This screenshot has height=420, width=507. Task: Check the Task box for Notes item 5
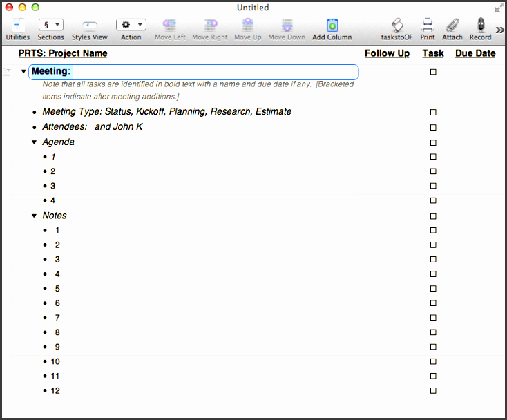[x=433, y=289]
